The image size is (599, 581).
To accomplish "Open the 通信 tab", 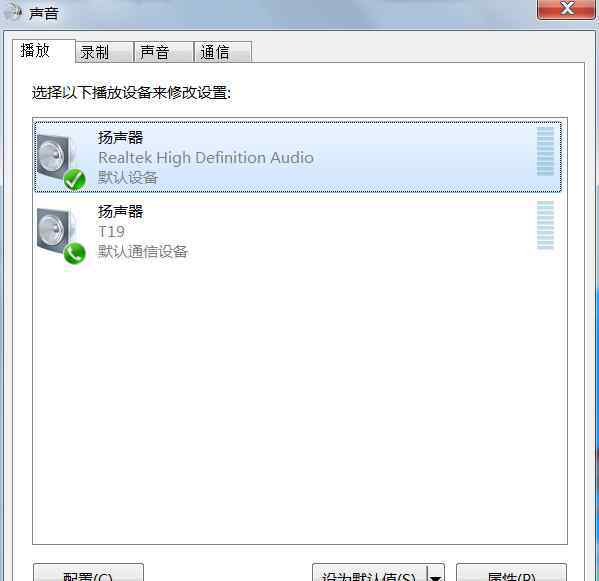I will pyautogui.click(x=223, y=52).
